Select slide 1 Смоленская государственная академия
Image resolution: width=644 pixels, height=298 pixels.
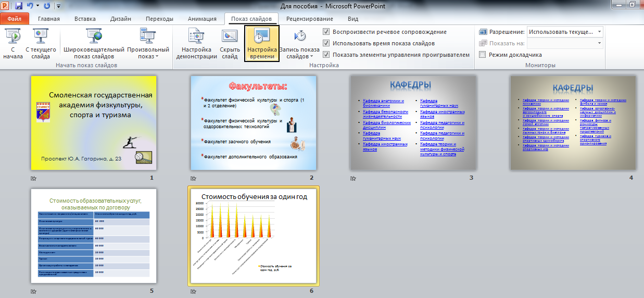pyautogui.click(x=94, y=123)
